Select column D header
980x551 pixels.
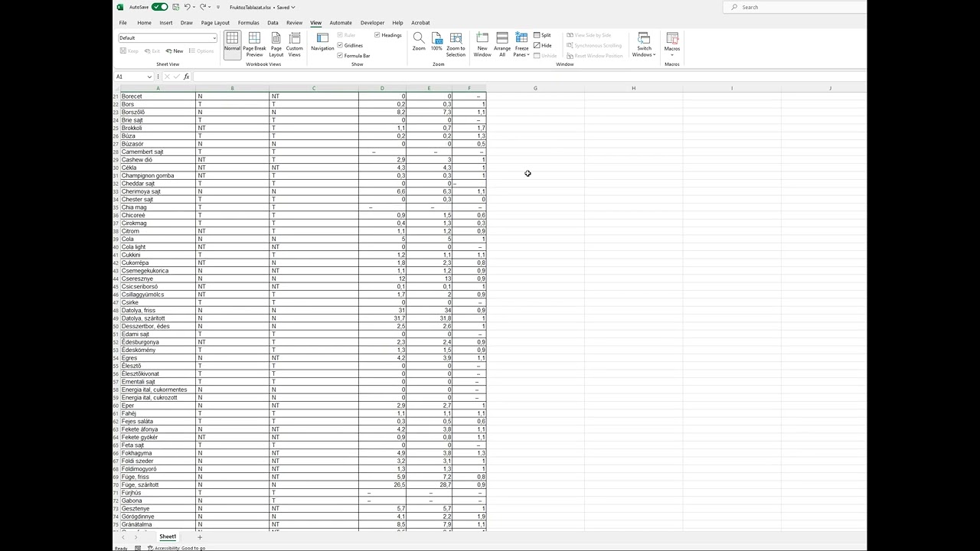pos(382,88)
